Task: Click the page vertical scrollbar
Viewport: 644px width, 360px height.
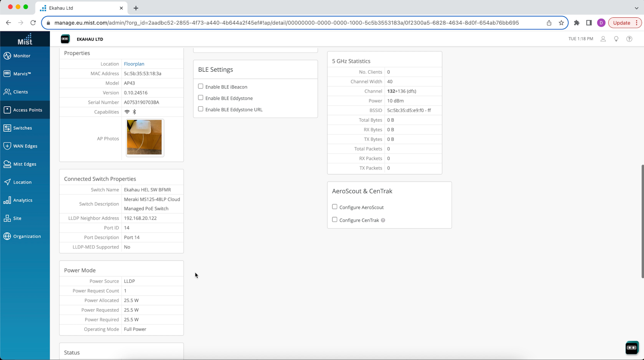Action: tap(642, 221)
